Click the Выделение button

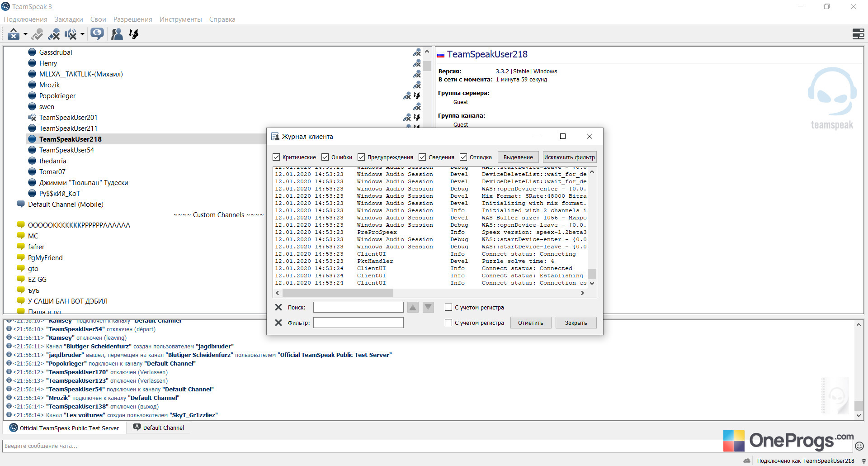518,157
